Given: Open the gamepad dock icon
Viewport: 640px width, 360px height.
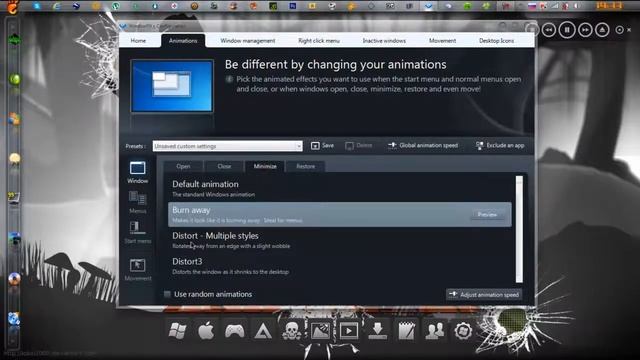Looking at the screenshot, I should pos(235,331).
